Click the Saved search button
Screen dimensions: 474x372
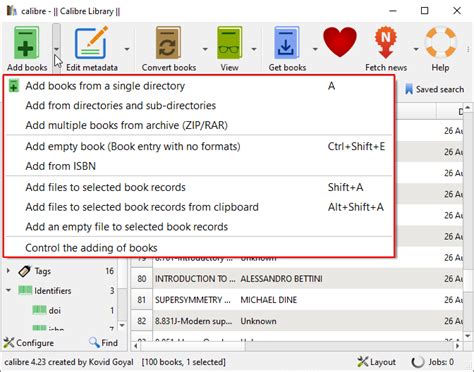[x=435, y=89]
